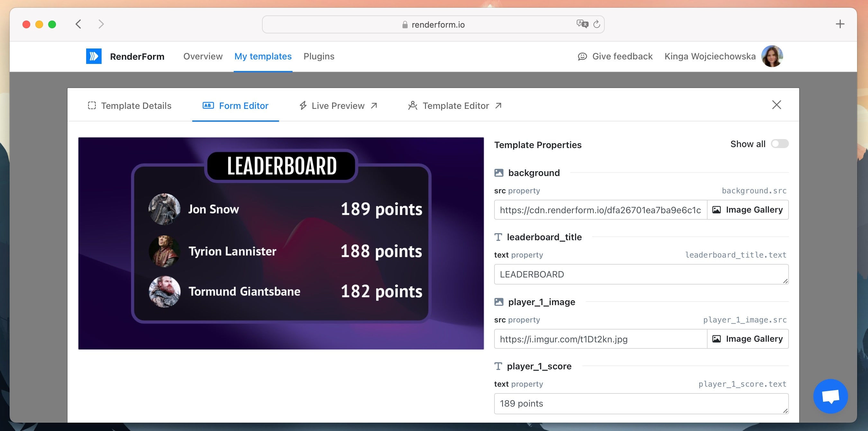
Task: Open Image Gallery for background src
Action: pos(748,210)
